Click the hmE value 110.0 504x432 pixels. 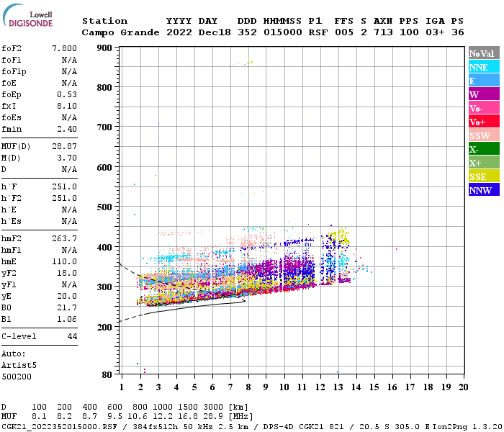pyautogui.click(x=64, y=261)
